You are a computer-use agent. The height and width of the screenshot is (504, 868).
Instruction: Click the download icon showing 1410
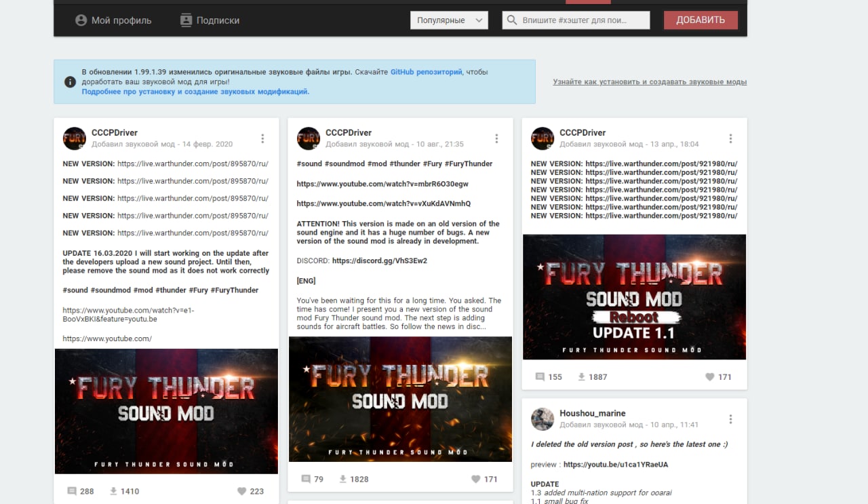(113, 491)
